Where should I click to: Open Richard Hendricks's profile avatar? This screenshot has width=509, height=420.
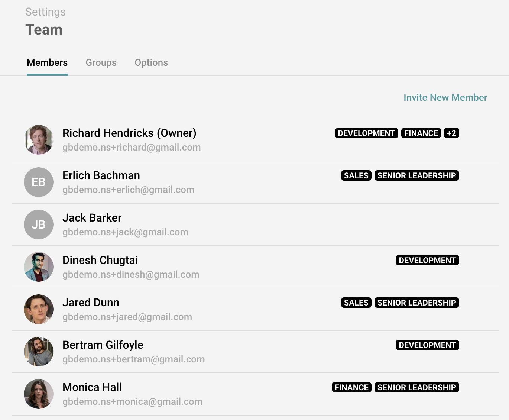(x=39, y=140)
